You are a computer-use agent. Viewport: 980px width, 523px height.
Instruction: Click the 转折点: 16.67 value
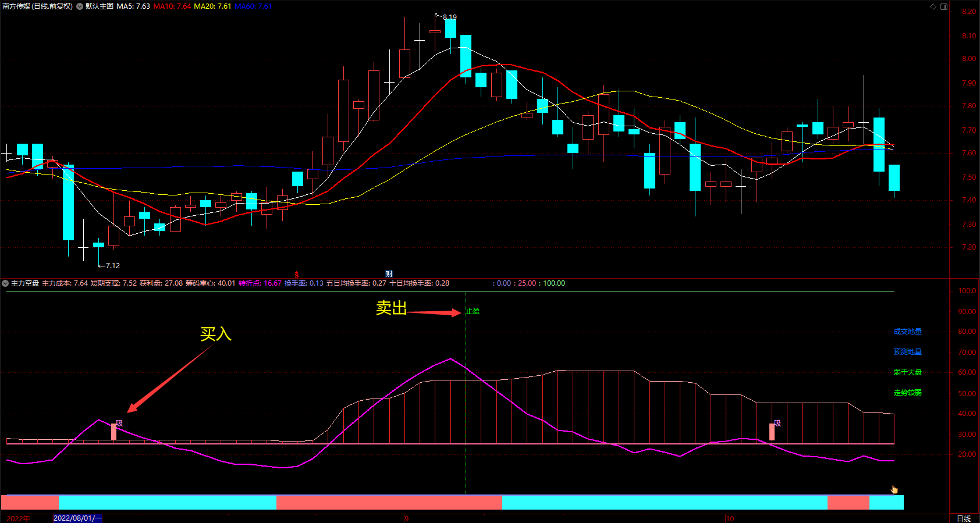[260, 283]
